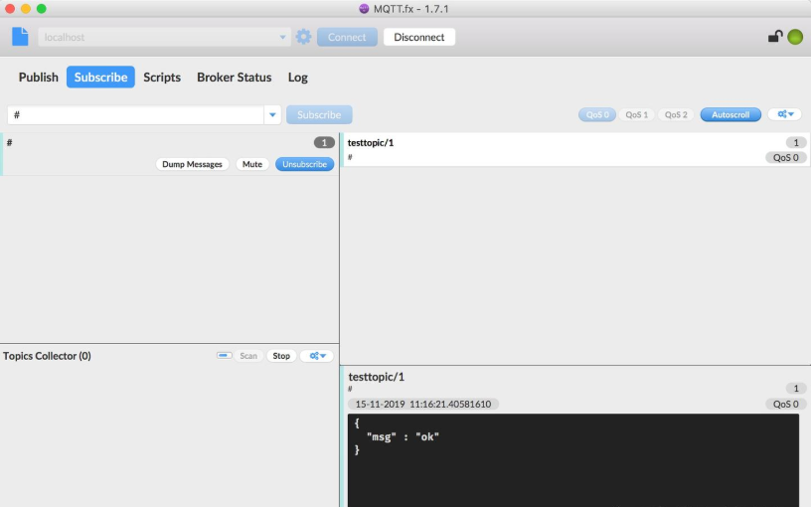Select the # subscription entry in list
This screenshot has width=812, height=507.
tap(169, 154)
